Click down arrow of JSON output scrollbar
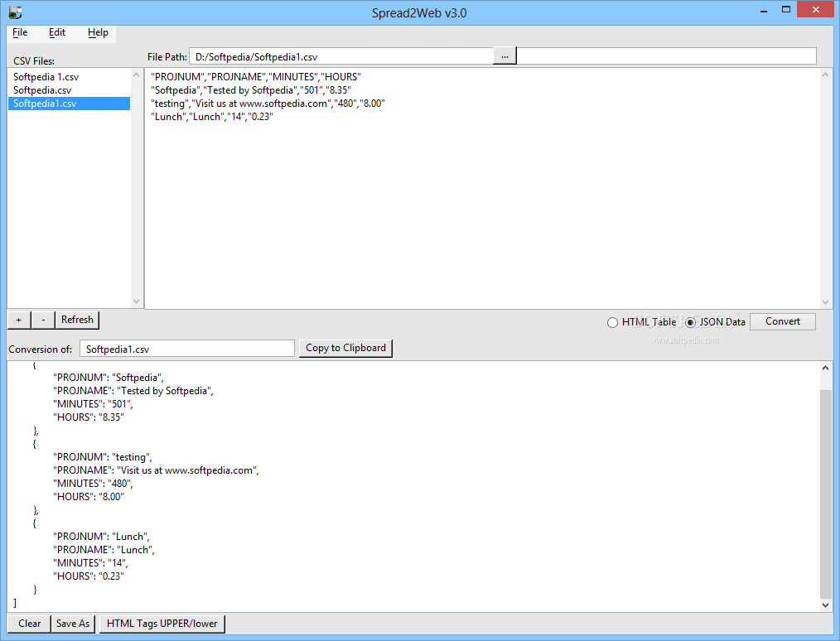Image resolution: width=840 pixels, height=641 pixels. click(826, 605)
